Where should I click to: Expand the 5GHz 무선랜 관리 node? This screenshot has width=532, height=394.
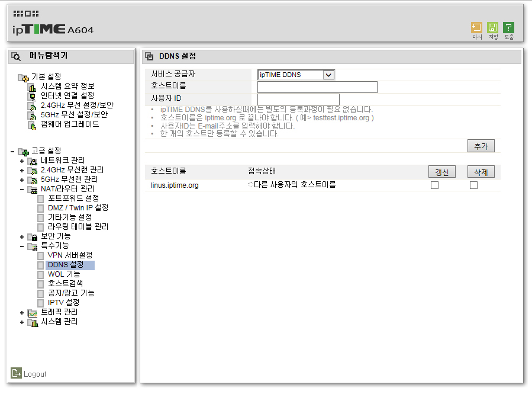coord(22,180)
